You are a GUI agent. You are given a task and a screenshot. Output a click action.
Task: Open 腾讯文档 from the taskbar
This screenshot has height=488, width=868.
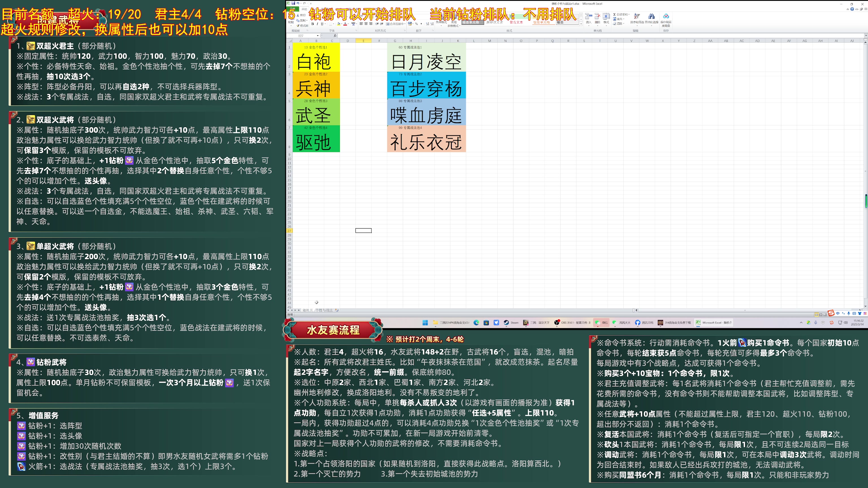(x=644, y=323)
